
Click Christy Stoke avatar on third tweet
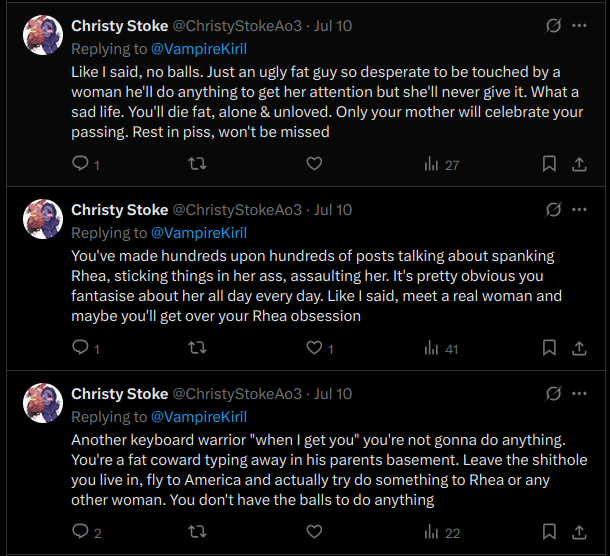[x=43, y=402]
